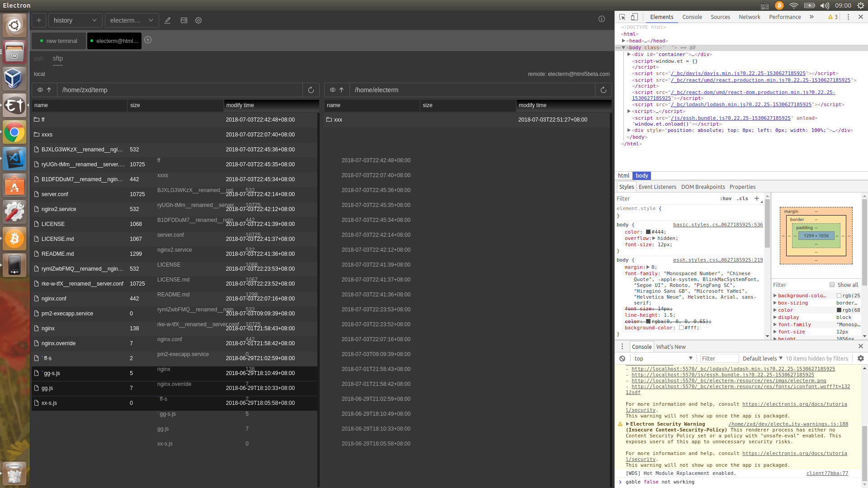Click the #444 color swatch in body styles
The width and height of the screenshot is (868, 488).
coord(648,232)
